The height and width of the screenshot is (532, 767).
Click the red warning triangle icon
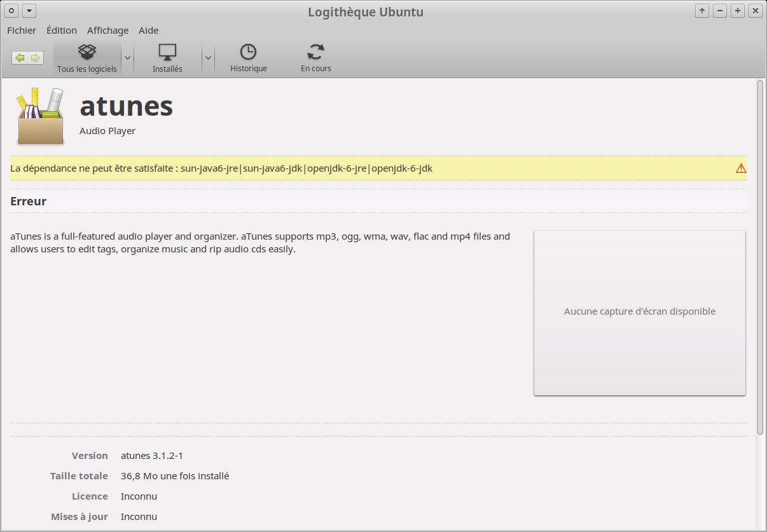[x=741, y=168]
